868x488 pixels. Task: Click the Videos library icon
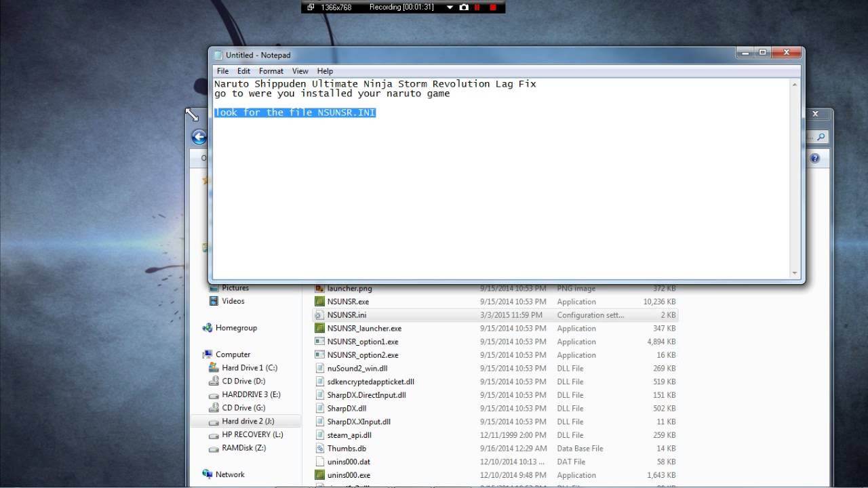coord(214,301)
